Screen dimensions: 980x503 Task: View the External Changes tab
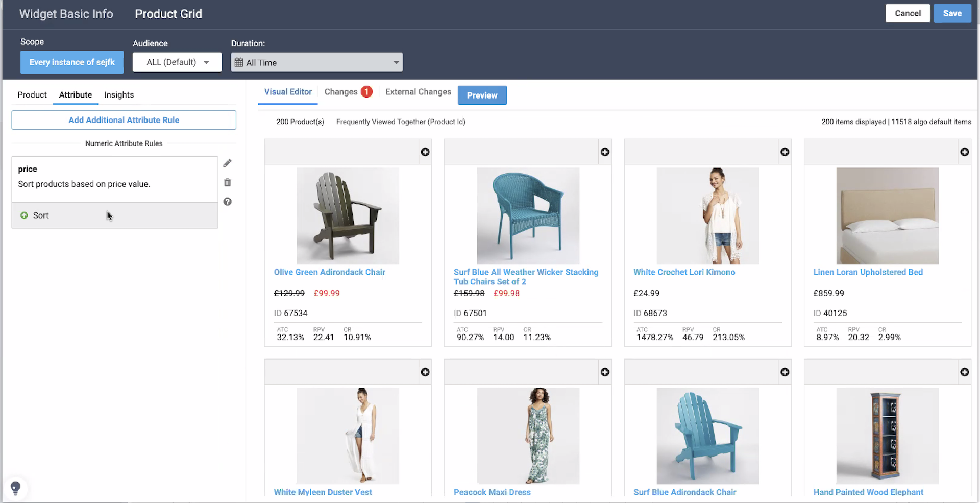coord(418,92)
